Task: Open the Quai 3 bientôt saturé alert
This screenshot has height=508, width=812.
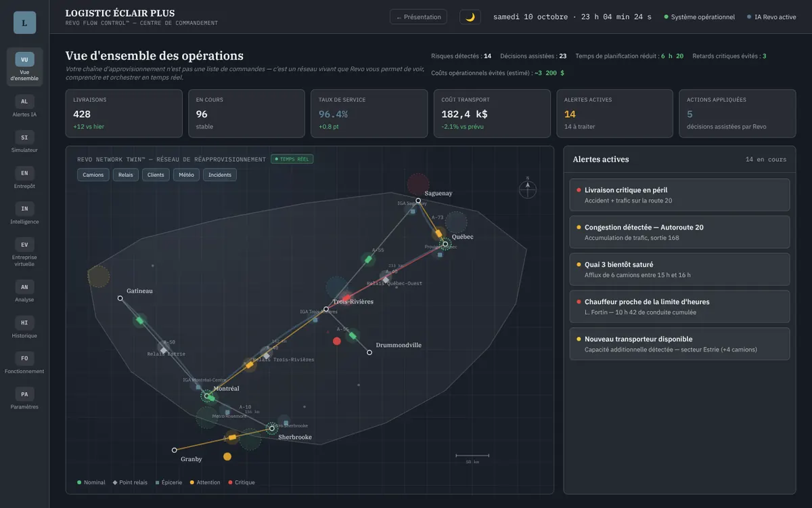Action: click(x=679, y=269)
